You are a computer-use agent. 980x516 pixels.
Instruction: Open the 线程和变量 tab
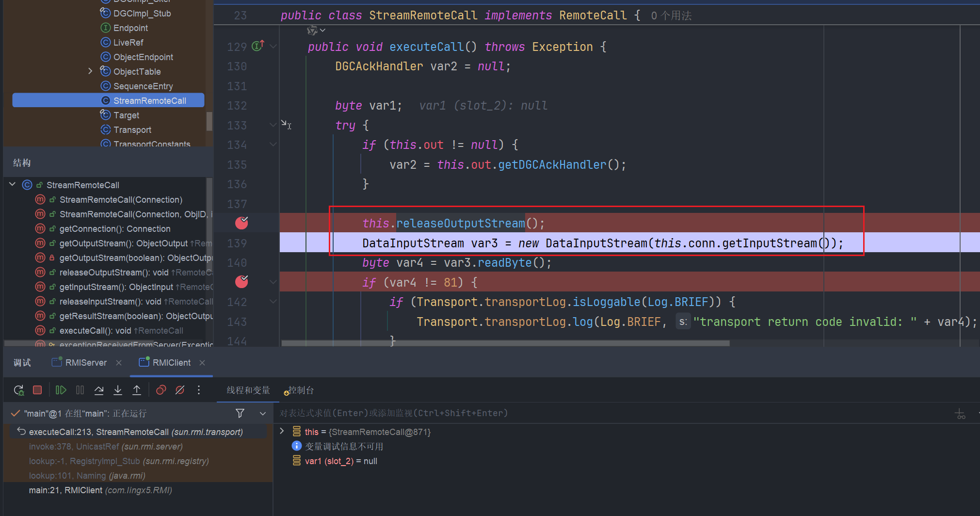tap(248, 390)
